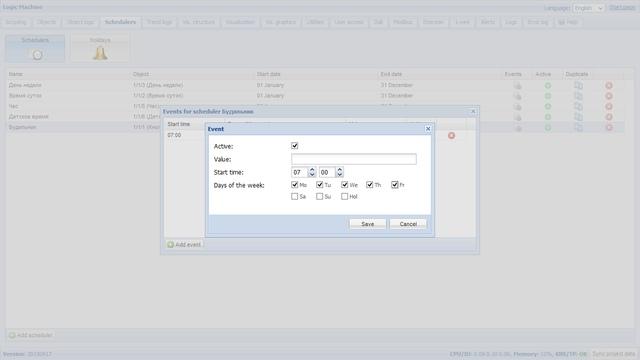This screenshot has width=640, height=360.
Task: Toggle active status of Будильник
Action: pos(548,128)
